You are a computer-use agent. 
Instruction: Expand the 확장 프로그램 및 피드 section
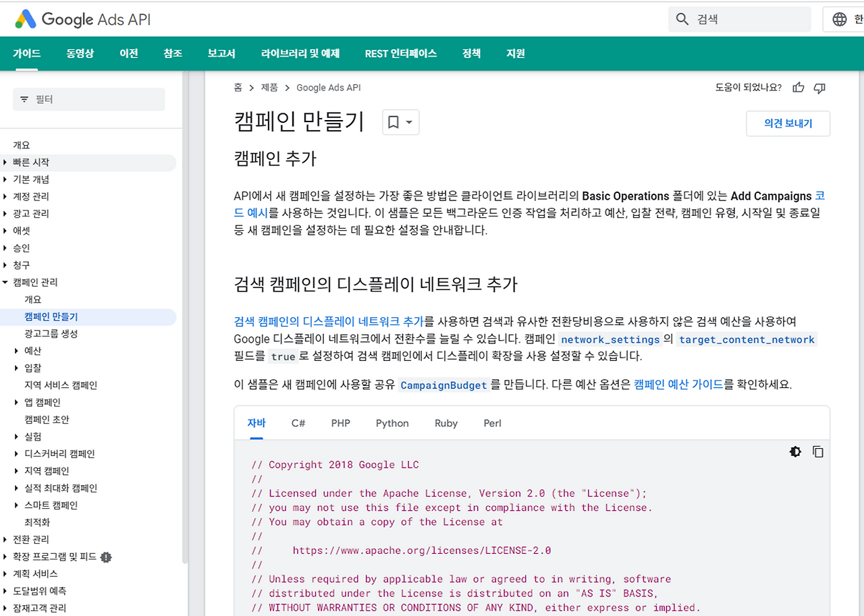5,557
